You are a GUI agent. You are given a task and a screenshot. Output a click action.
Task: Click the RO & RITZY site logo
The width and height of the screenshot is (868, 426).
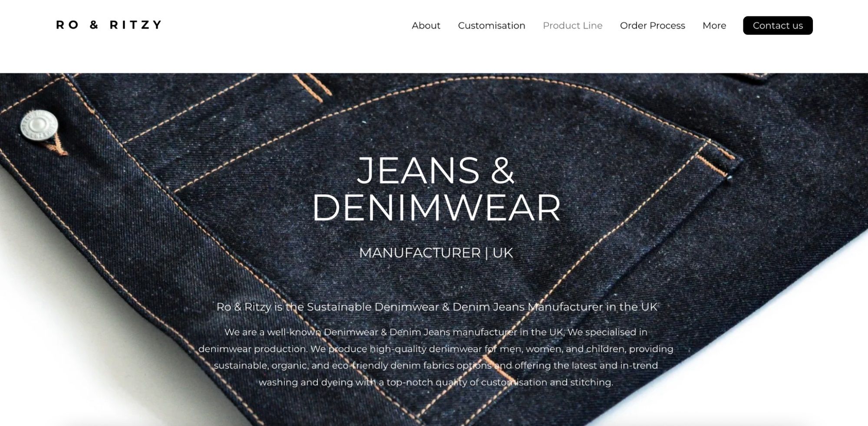[x=109, y=25]
